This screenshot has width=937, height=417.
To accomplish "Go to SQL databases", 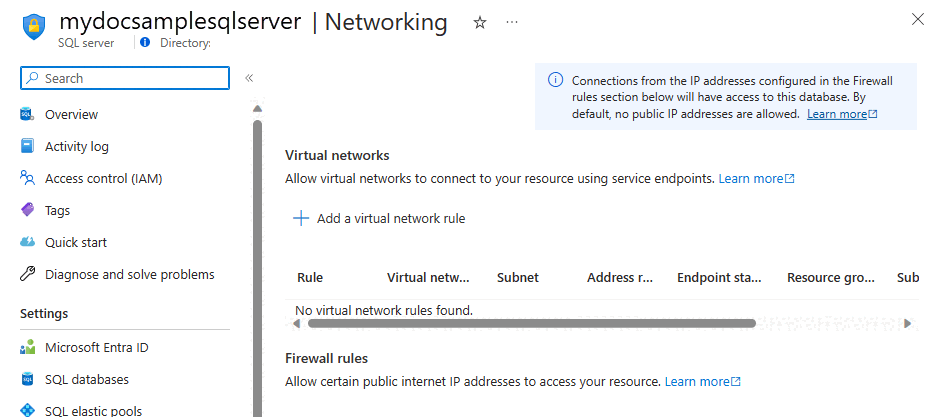I will pyautogui.click(x=87, y=379).
